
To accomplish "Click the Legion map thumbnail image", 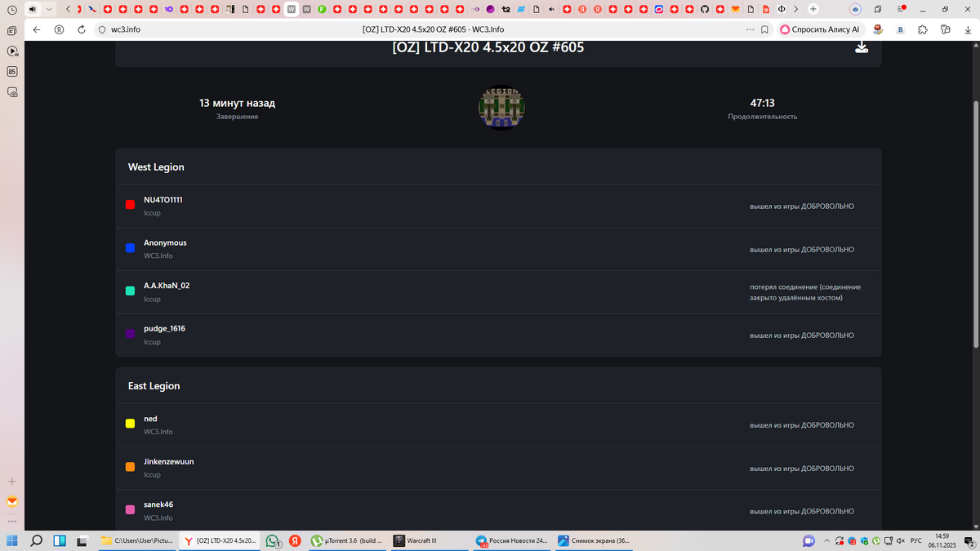I will [501, 108].
